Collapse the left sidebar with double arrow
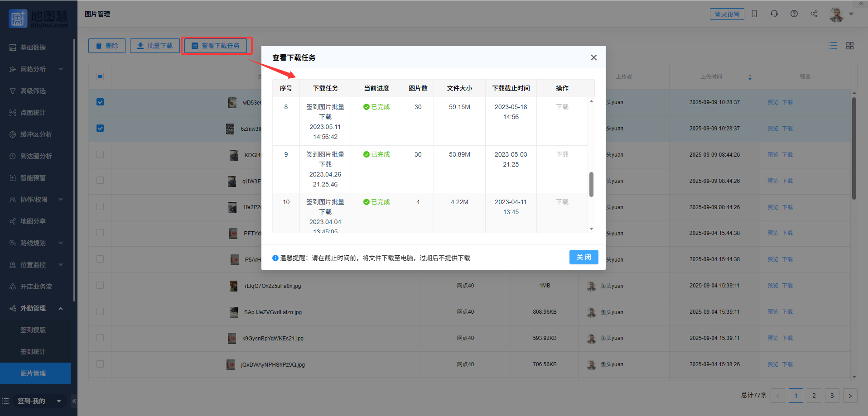Image resolution: width=868 pixels, height=416 pixels. pos(74,401)
